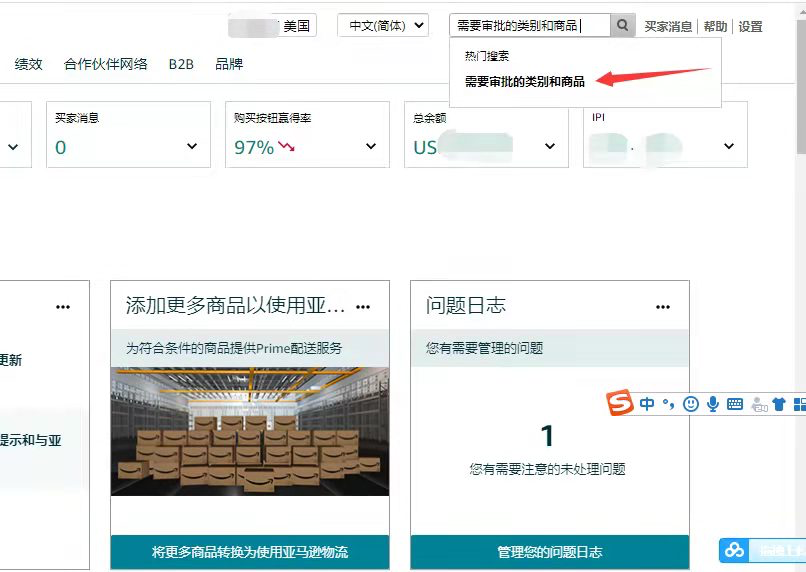Viewport: 806px width, 572px height.
Task: Click the Sogou grey user account icon
Action: (x=759, y=404)
